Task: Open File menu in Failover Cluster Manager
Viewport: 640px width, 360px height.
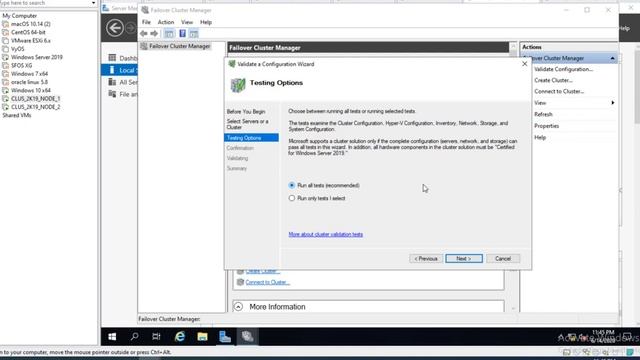Action: [146, 22]
